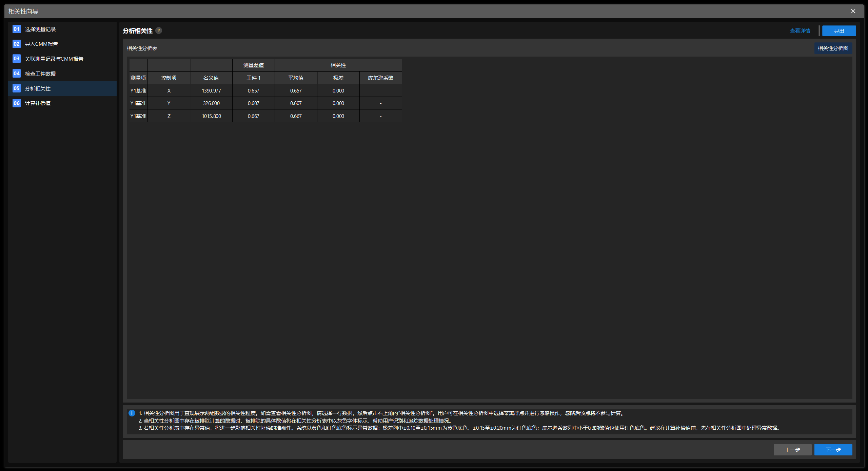Close the 相关性向导 dialog
The height and width of the screenshot is (471, 868).
(x=853, y=11)
